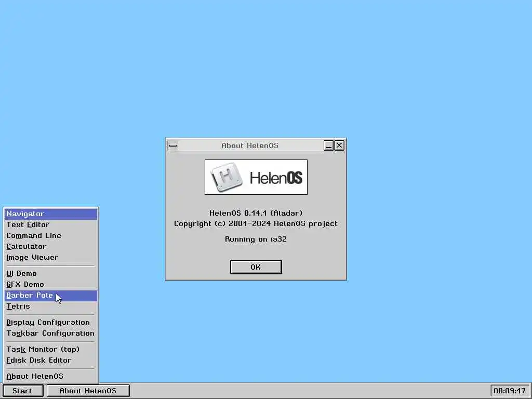Select About HelenOS taskbar window button

[x=88, y=391]
